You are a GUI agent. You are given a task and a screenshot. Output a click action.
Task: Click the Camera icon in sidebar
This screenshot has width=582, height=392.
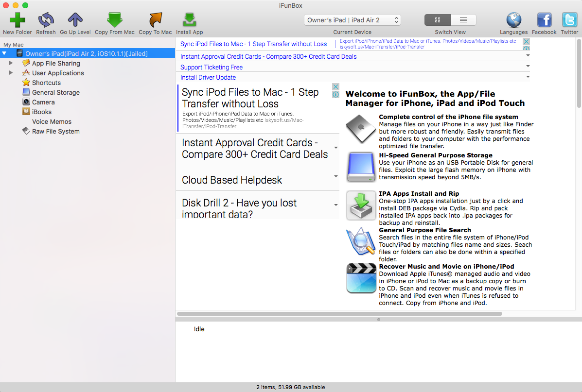pyautogui.click(x=26, y=102)
